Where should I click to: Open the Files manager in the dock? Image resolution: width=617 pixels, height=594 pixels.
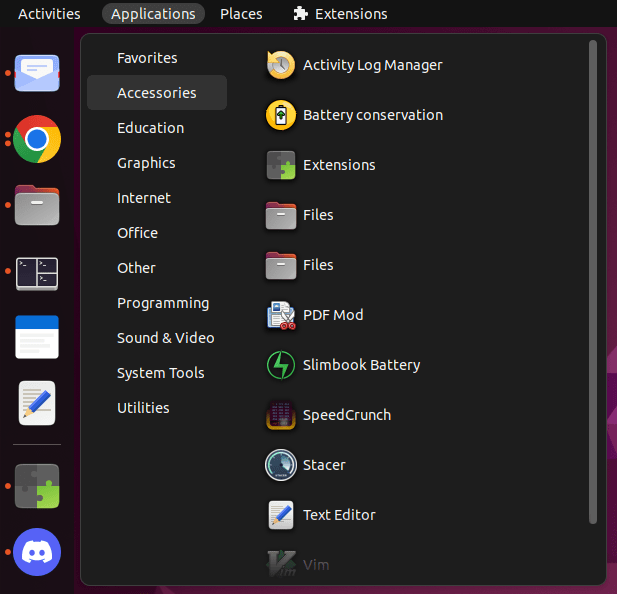[37, 205]
